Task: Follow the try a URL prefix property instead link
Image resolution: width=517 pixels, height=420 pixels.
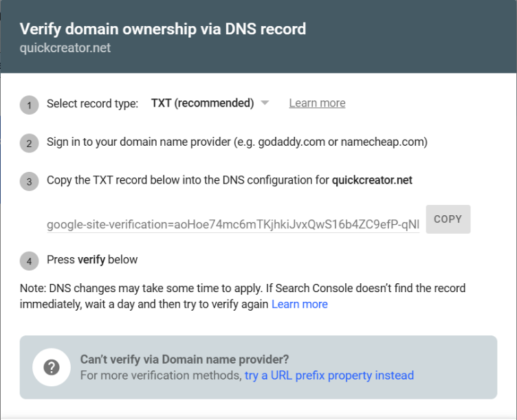Action: [329, 375]
